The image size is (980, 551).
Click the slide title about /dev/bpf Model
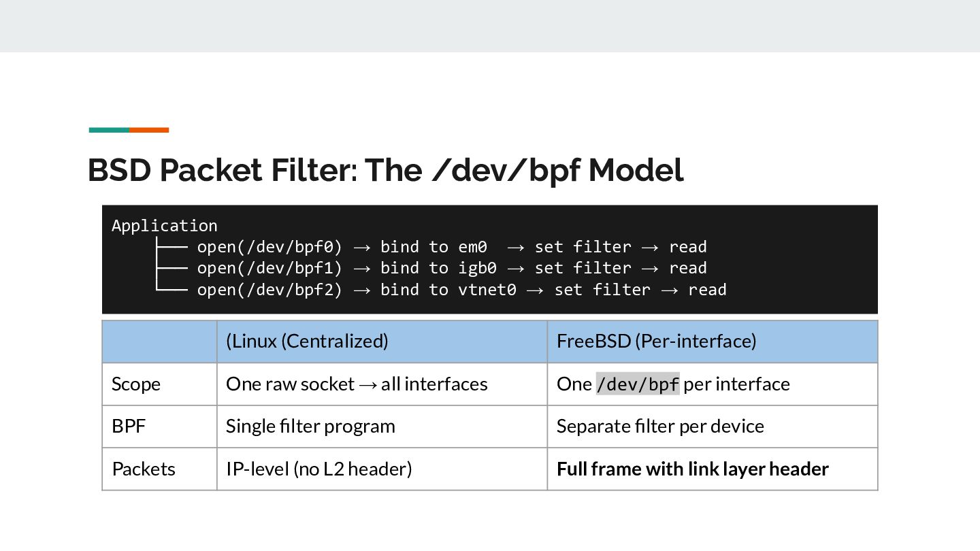click(x=385, y=170)
